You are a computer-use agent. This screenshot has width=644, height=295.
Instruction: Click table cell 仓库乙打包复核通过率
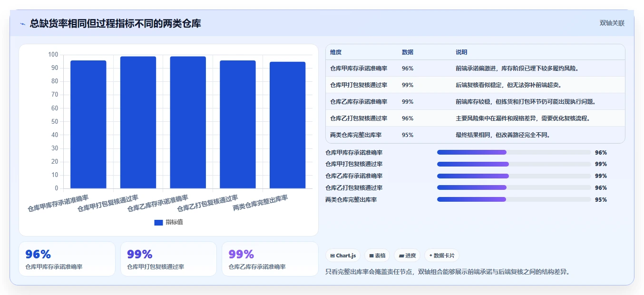359,118
